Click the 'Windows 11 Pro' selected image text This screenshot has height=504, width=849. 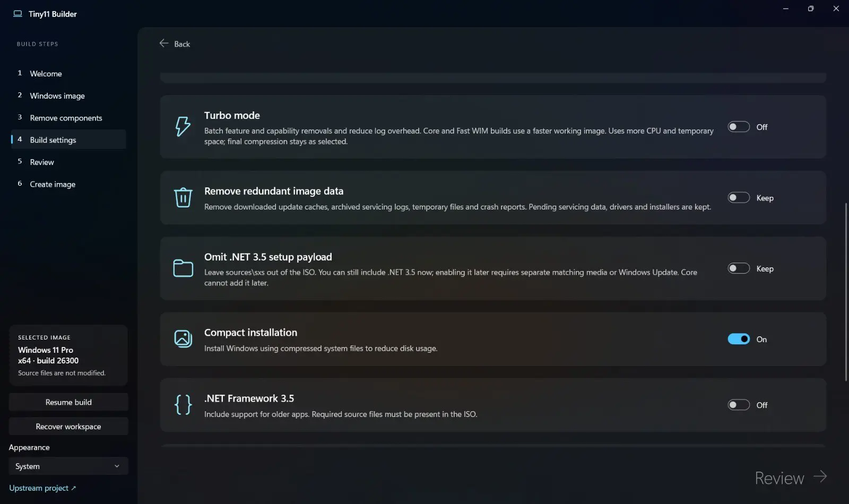click(46, 350)
